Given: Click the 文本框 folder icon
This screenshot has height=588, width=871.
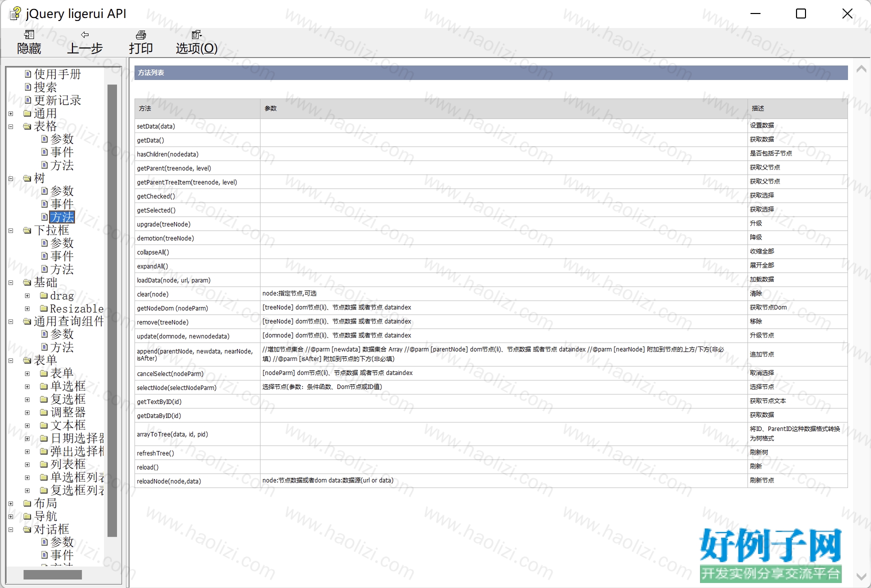Looking at the screenshot, I should [x=44, y=425].
